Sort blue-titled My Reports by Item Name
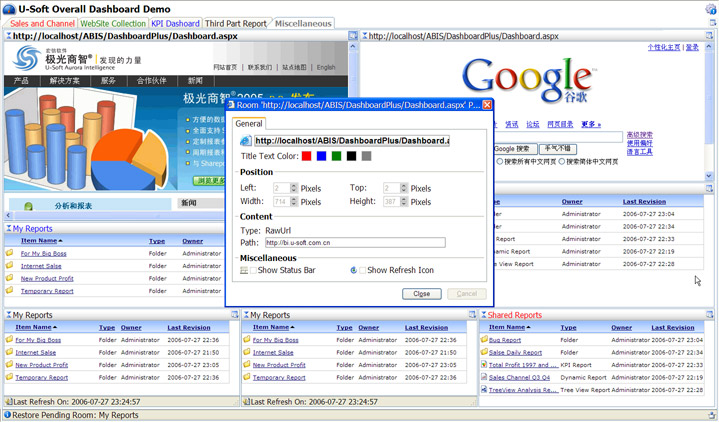 click(39, 240)
